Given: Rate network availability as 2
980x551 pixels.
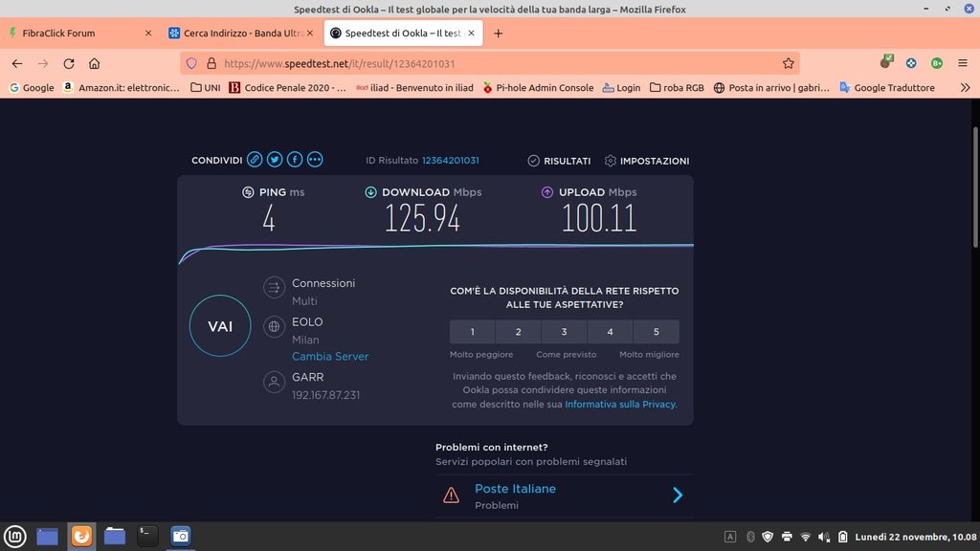Looking at the screenshot, I should coord(518,332).
